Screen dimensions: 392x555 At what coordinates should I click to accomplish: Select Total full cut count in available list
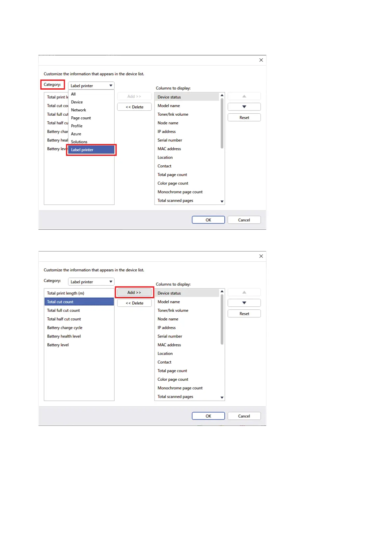coord(79,310)
